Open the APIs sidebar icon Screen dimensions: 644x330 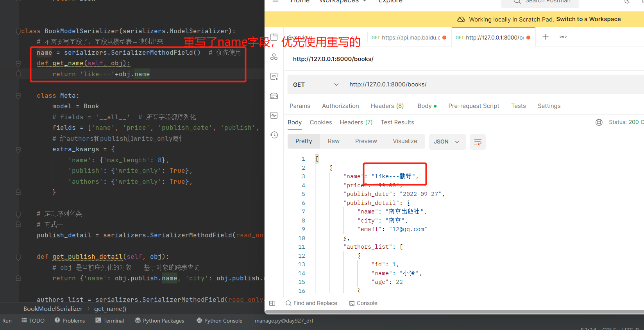pyautogui.click(x=274, y=57)
